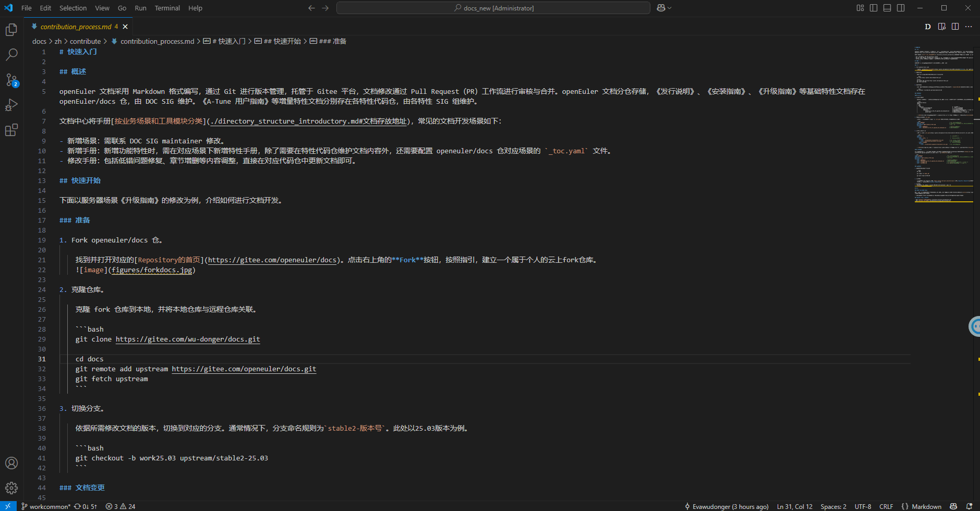This screenshot has height=511, width=980.
Task: Toggle the bottom panel visibility
Action: pos(887,8)
